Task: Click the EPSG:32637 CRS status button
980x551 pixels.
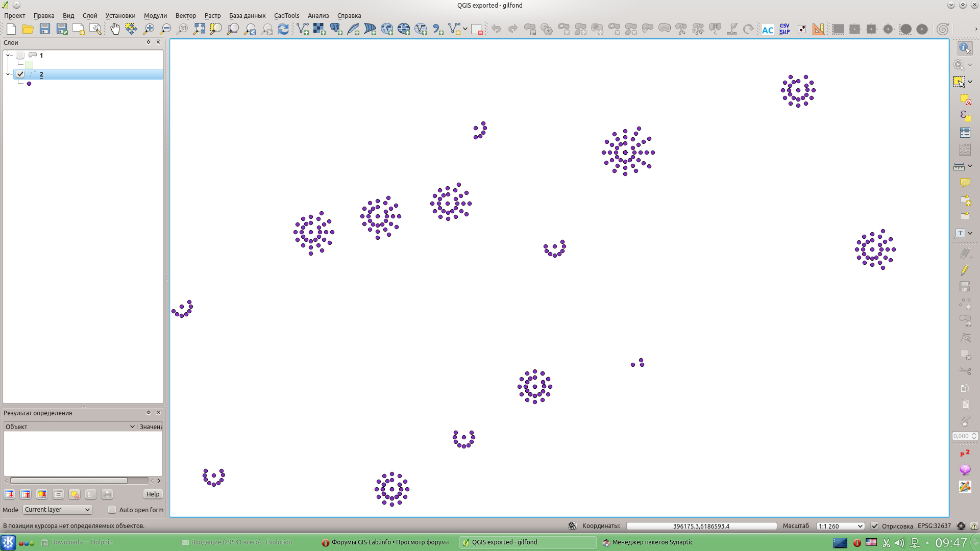Action: pyautogui.click(x=934, y=526)
